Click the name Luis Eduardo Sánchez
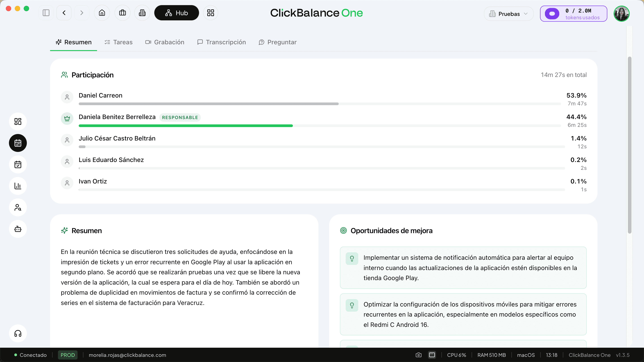644x362 pixels. [111, 160]
